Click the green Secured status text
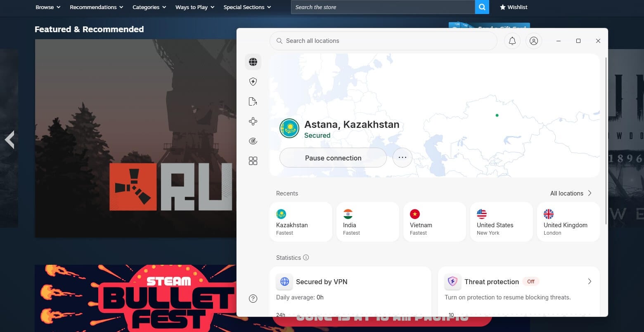 point(317,135)
